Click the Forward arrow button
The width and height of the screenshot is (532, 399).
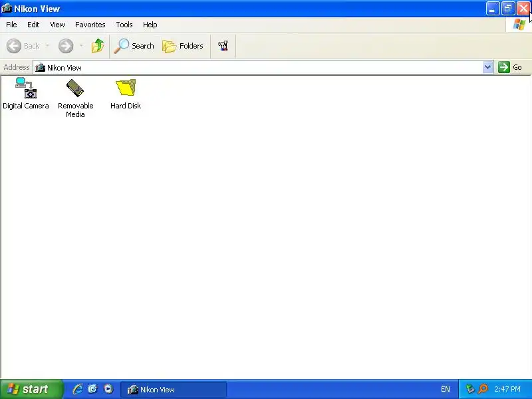(66, 46)
